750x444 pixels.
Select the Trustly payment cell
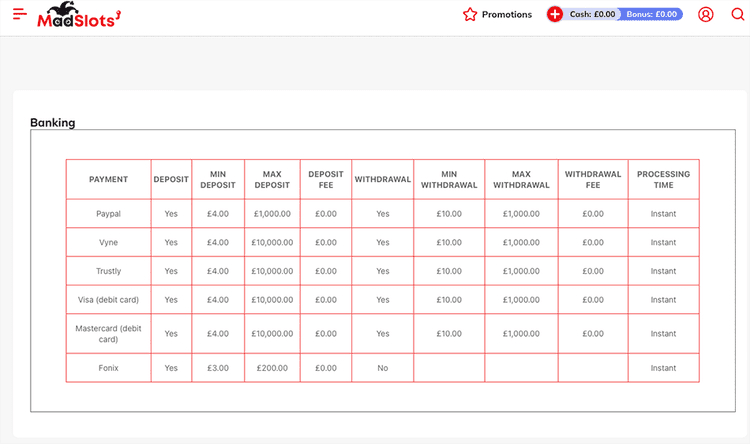(109, 271)
